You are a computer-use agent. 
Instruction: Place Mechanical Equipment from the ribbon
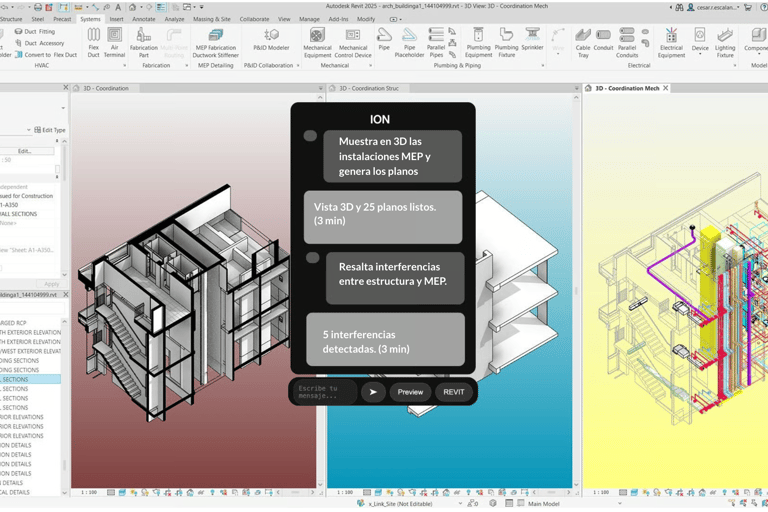[317, 43]
